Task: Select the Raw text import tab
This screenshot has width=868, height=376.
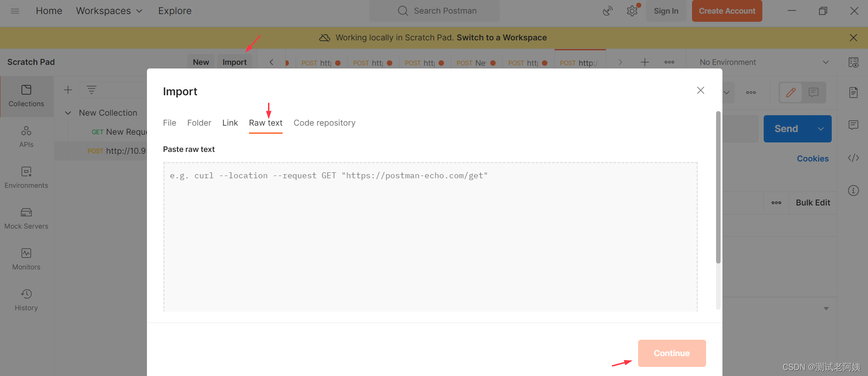Action: coord(266,123)
